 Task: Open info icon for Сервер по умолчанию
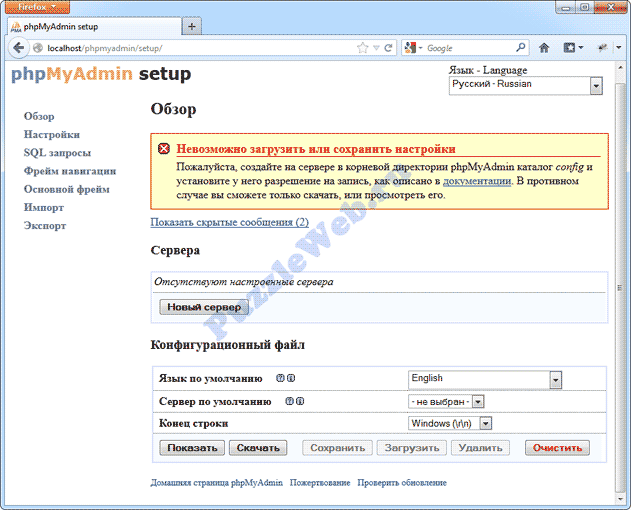[x=300, y=401]
